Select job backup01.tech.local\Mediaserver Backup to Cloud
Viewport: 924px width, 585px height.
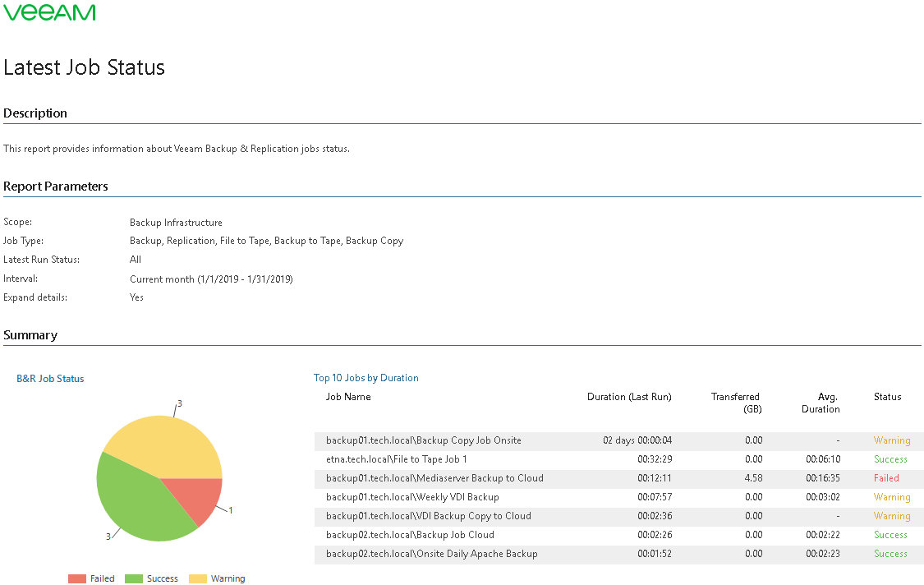(x=434, y=478)
